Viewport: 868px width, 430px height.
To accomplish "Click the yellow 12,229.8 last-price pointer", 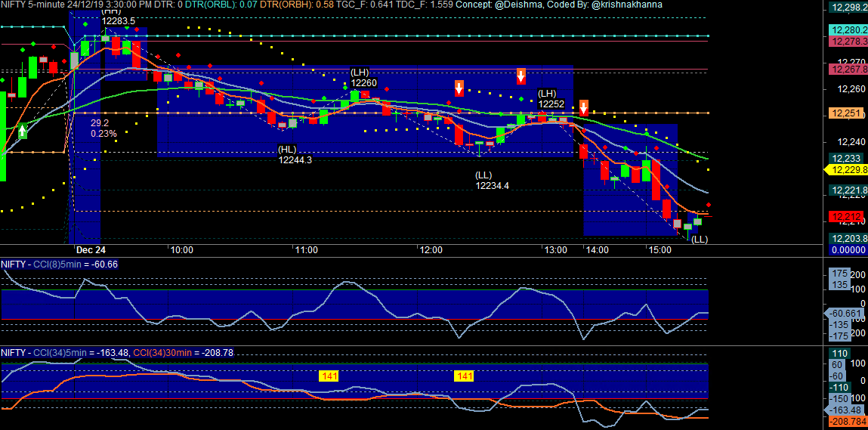I will pos(845,170).
